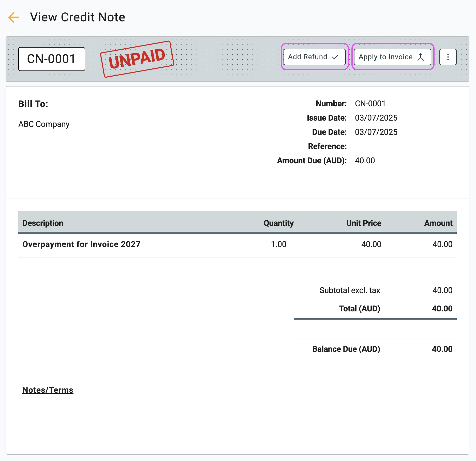
Task: Select the Subtotal excl. tax label
Action: pyautogui.click(x=350, y=290)
